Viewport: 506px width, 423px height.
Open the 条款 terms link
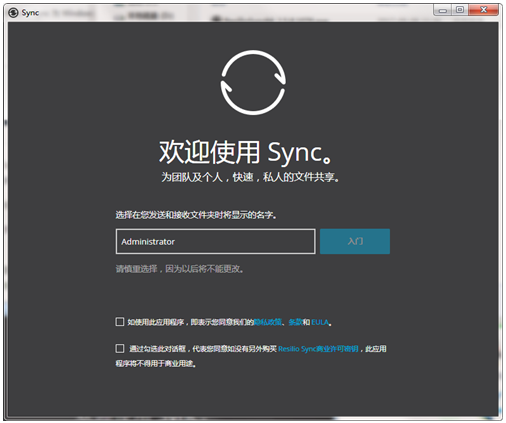295,322
